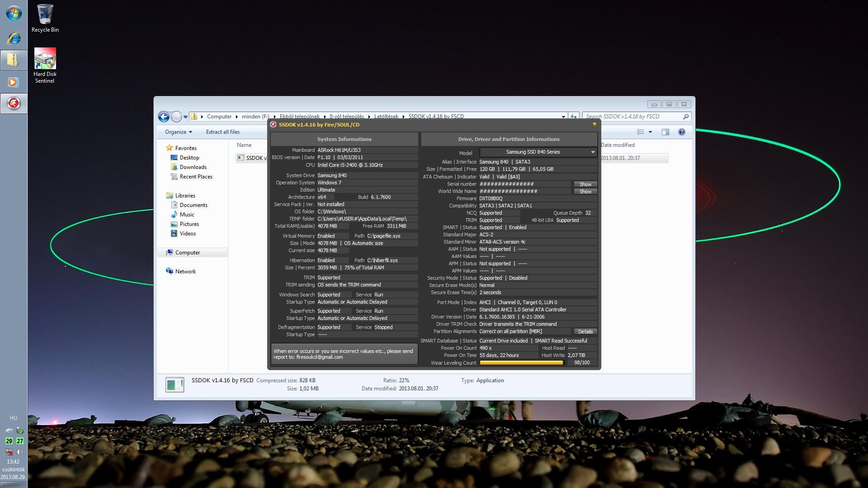
Task: Open recent pages dropdown in Explorer
Action: [185, 117]
